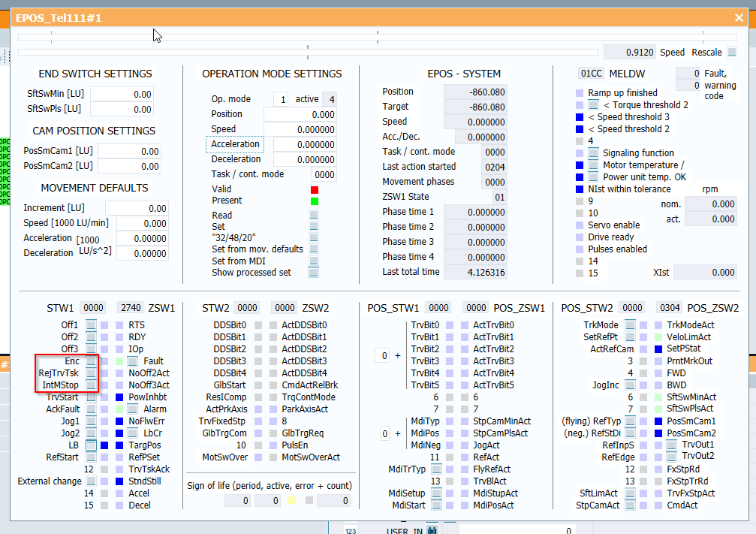756x534 pixels.
Task: Edit the PosSmCam1 [LU] value
Action: coord(130,152)
